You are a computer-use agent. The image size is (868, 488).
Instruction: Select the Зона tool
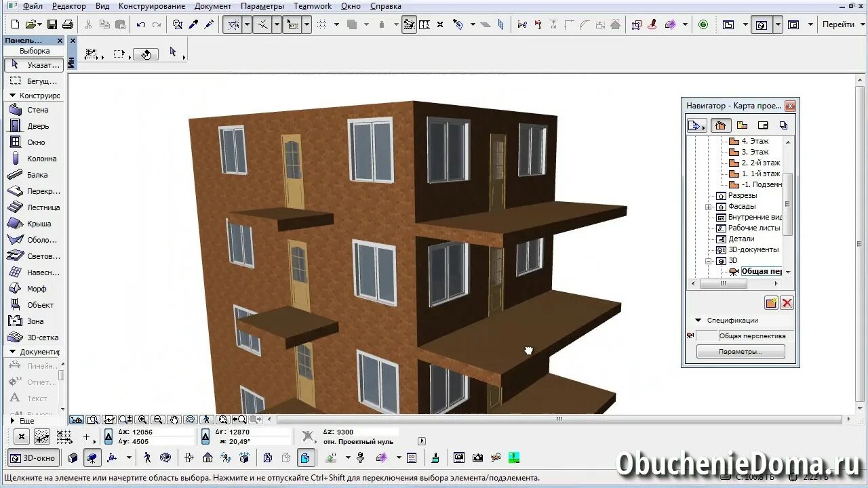pyautogui.click(x=33, y=321)
